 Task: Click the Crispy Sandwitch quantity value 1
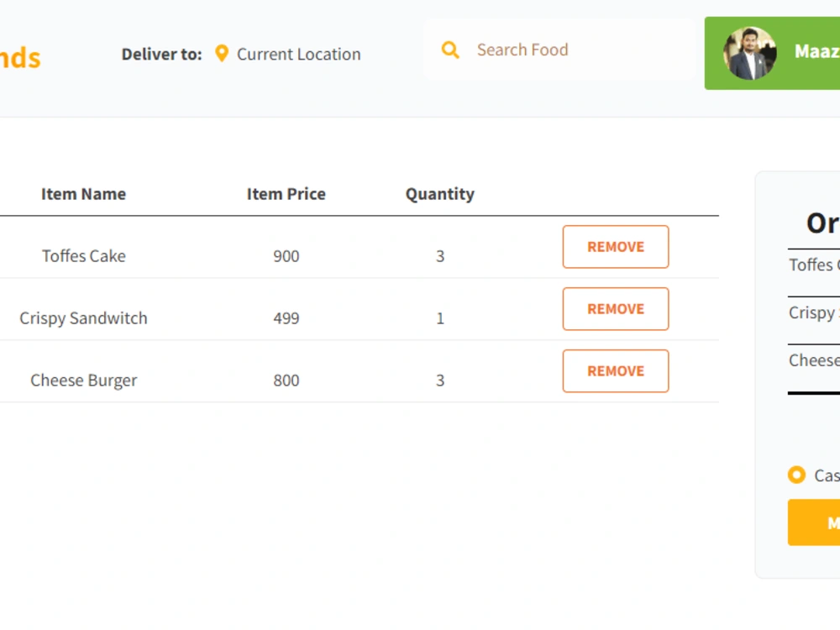(440, 318)
